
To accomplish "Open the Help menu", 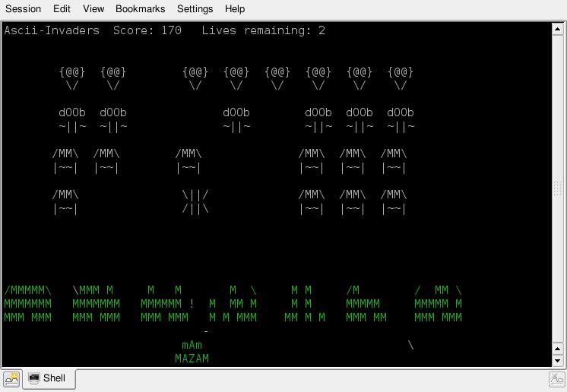I will (x=235, y=9).
